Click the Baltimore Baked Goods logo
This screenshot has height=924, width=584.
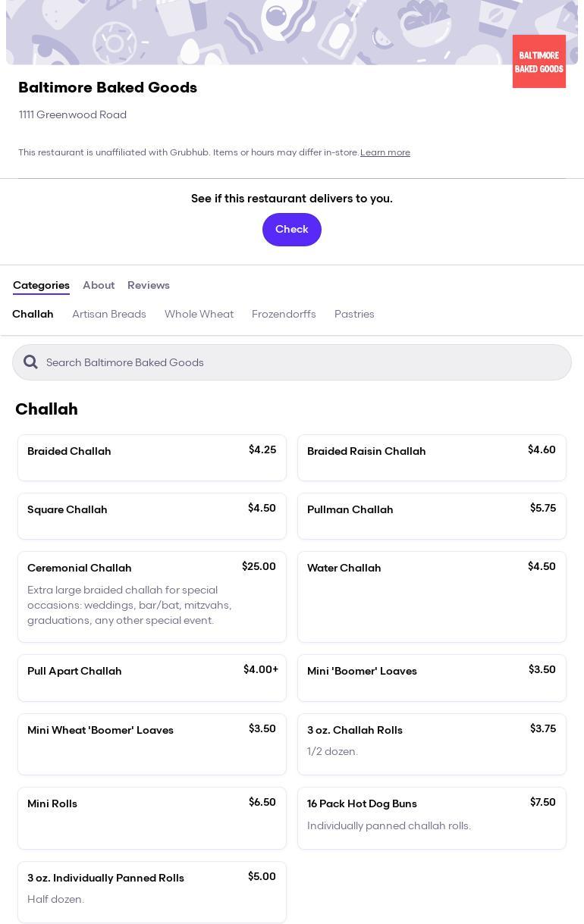(x=538, y=61)
